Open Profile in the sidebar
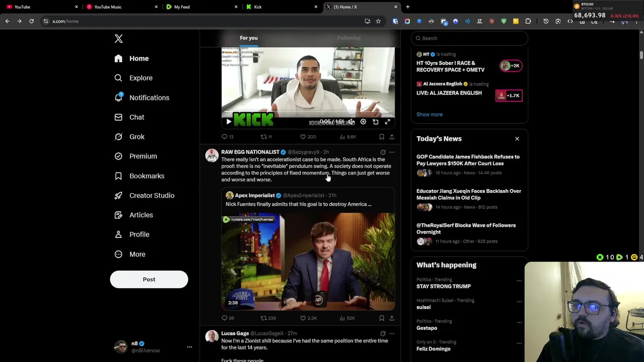This screenshot has width=644, height=362. click(x=132, y=234)
